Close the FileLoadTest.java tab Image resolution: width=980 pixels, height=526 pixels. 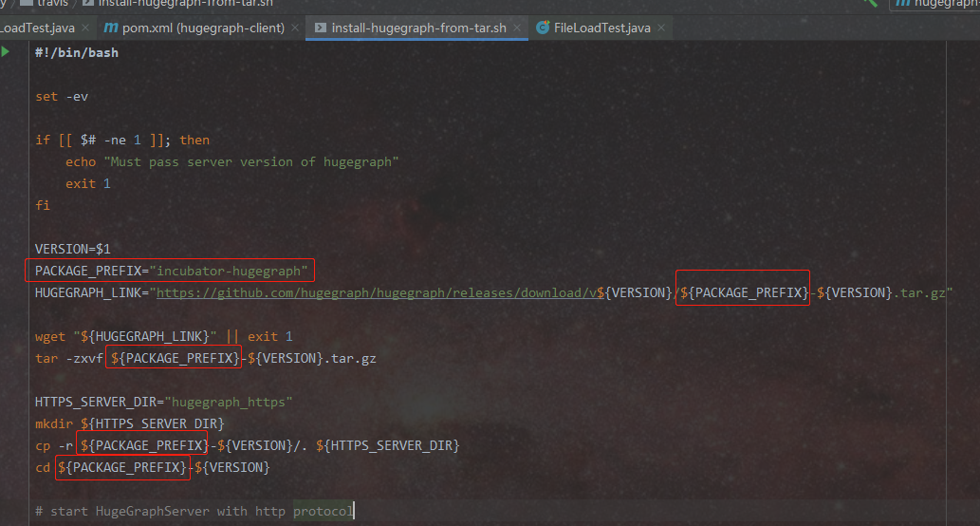click(x=661, y=28)
